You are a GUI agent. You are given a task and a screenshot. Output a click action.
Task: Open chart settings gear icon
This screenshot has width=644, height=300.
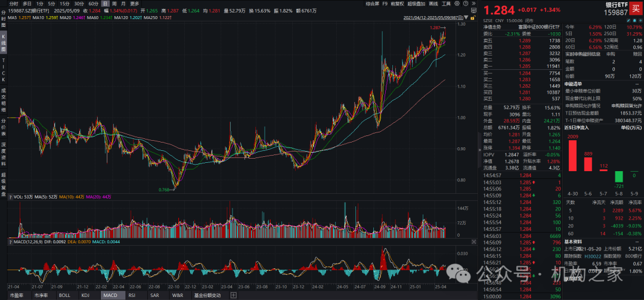[x=457, y=4]
